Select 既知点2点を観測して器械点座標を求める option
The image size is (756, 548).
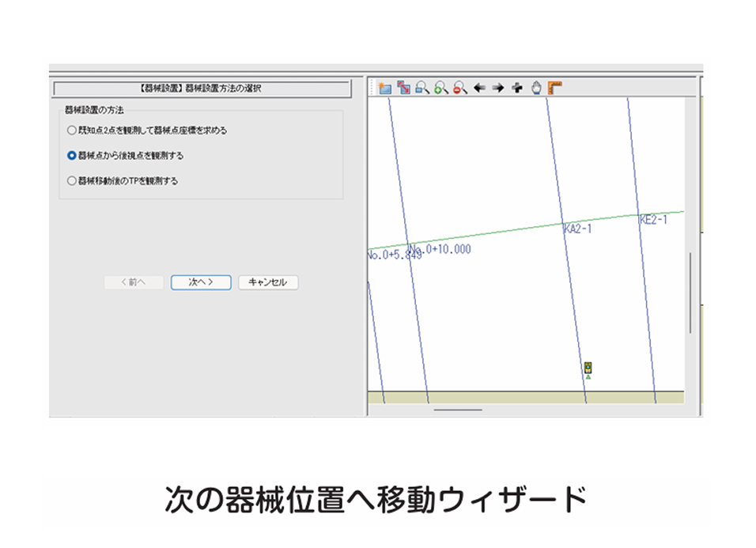pos(72,130)
